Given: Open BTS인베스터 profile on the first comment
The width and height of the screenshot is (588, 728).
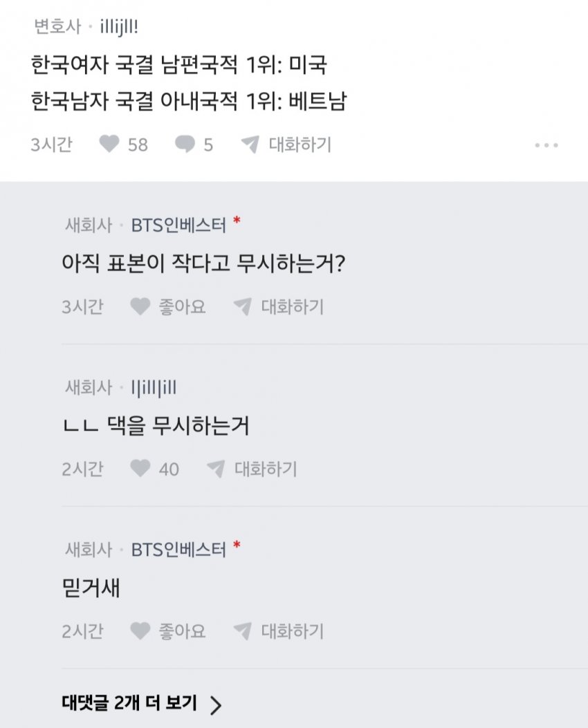Looking at the screenshot, I should (178, 225).
